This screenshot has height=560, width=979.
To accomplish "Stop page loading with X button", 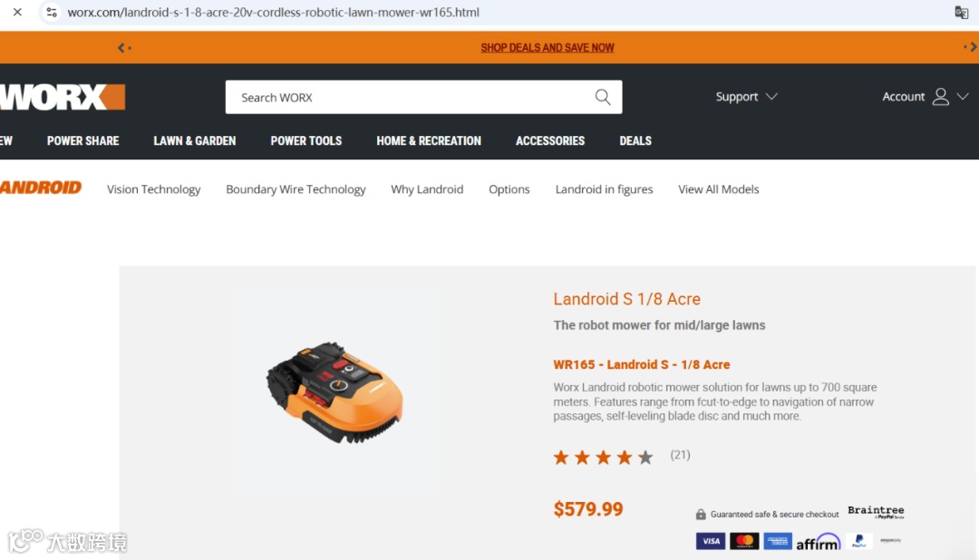I will click(17, 12).
